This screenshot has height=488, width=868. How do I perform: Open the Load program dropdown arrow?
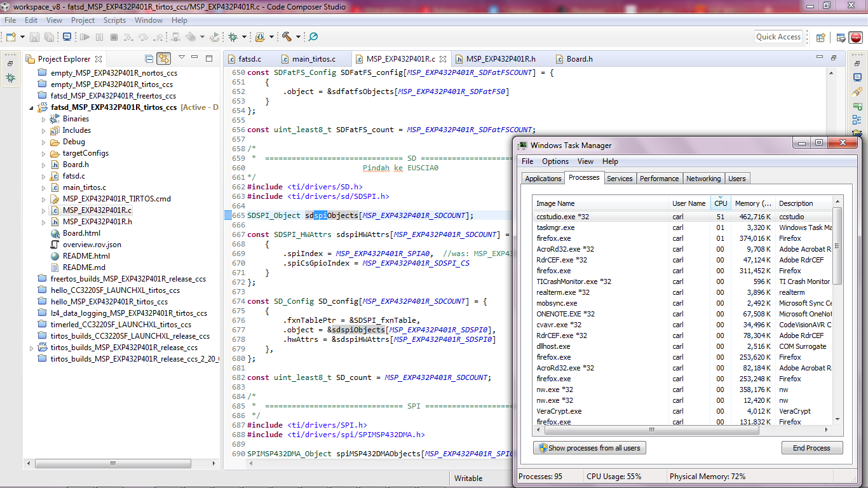tap(271, 37)
